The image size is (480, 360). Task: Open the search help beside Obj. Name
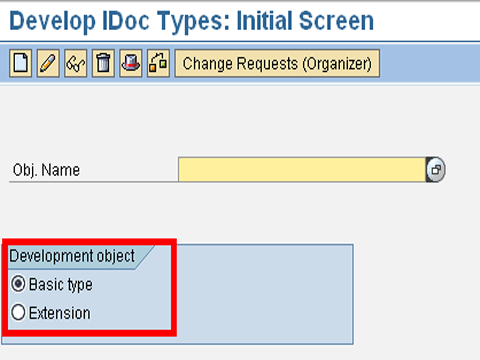pyautogui.click(x=436, y=170)
